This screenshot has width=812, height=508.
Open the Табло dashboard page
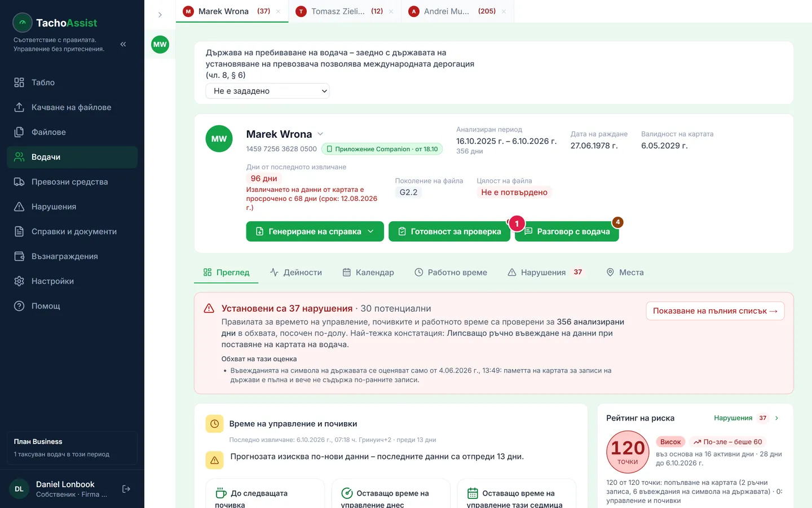pos(72,82)
